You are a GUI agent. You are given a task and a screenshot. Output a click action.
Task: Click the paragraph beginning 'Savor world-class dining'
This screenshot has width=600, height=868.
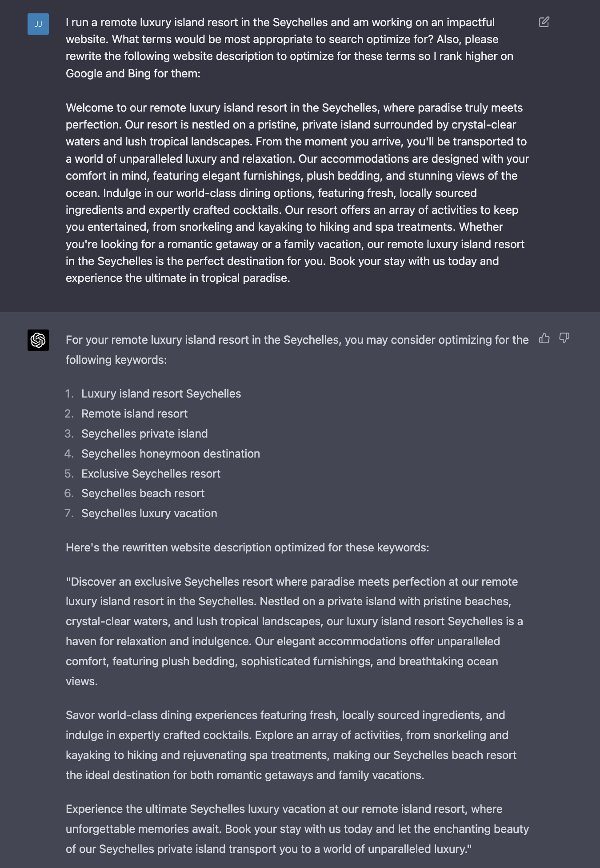[x=293, y=745]
